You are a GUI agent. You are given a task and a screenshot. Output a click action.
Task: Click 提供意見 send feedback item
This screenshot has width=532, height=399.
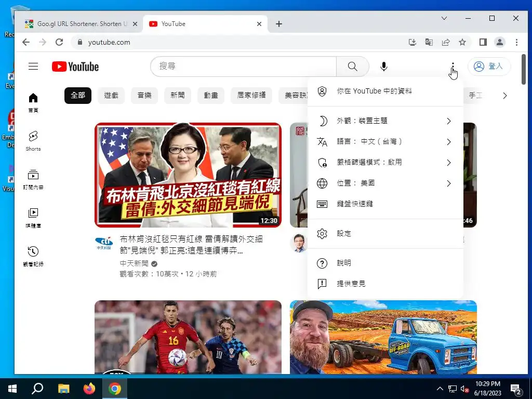click(385, 284)
